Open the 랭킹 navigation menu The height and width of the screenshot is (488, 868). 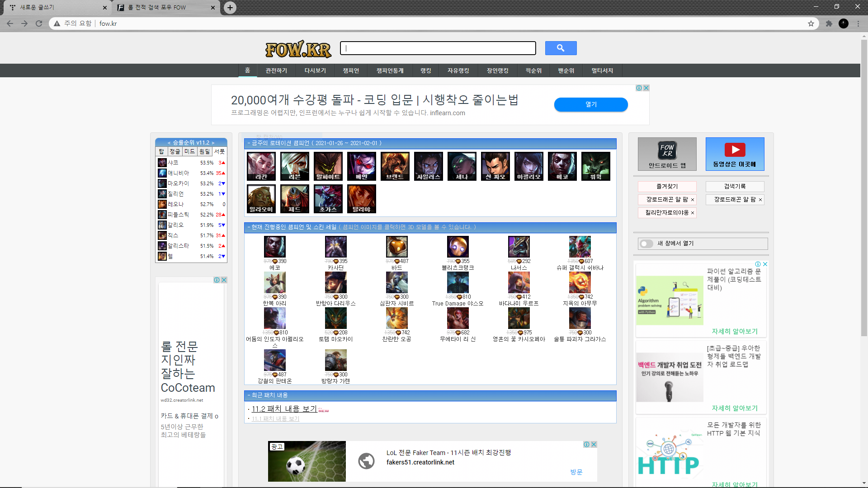click(425, 70)
